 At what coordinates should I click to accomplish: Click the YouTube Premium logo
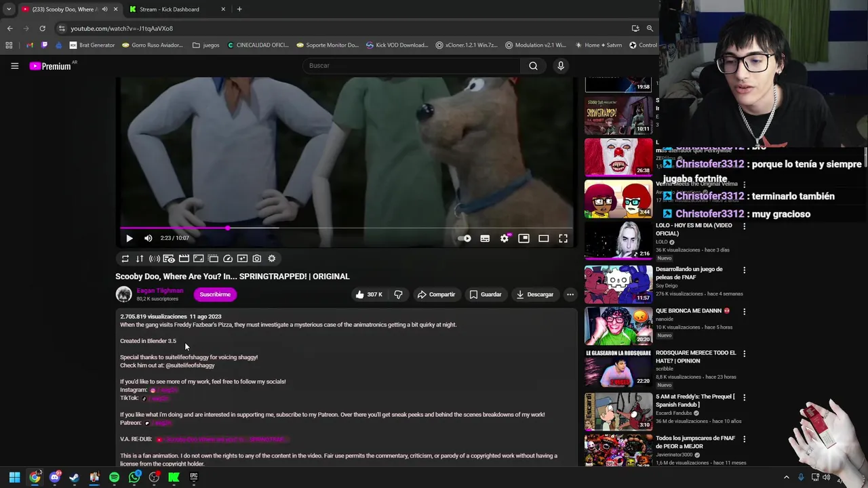pos(51,66)
